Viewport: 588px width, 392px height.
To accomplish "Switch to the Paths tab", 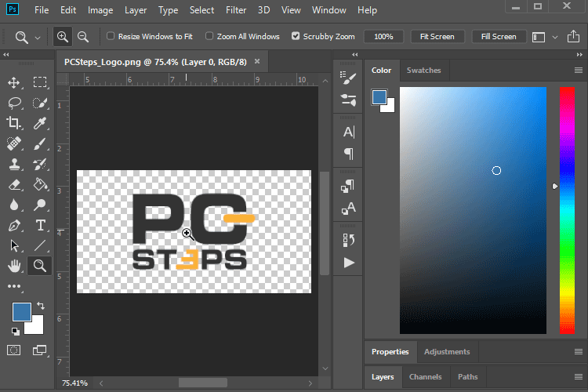I will [x=467, y=376].
